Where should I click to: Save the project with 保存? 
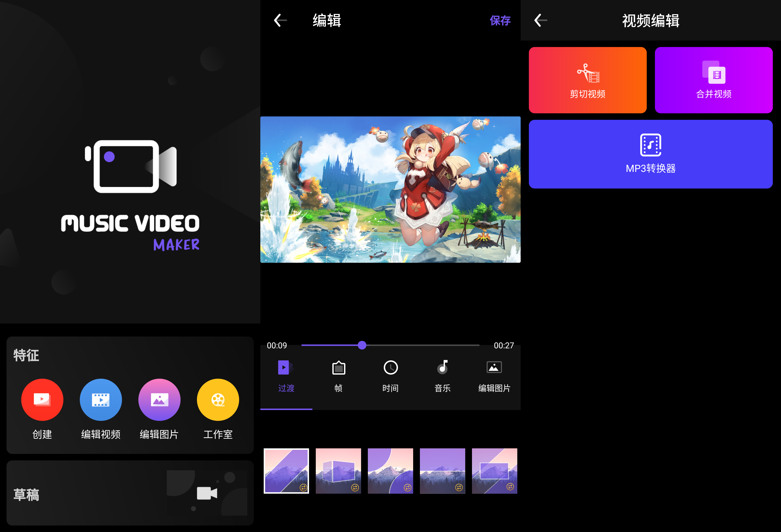click(x=500, y=21)
